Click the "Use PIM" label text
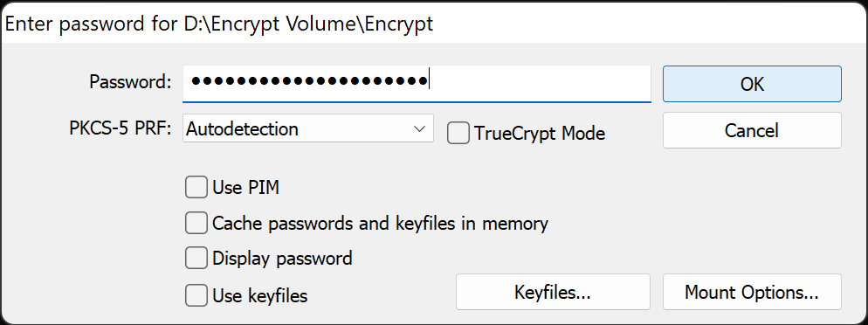Image resolution: width=868 pixels, height=325 pixels. [245, 188]
